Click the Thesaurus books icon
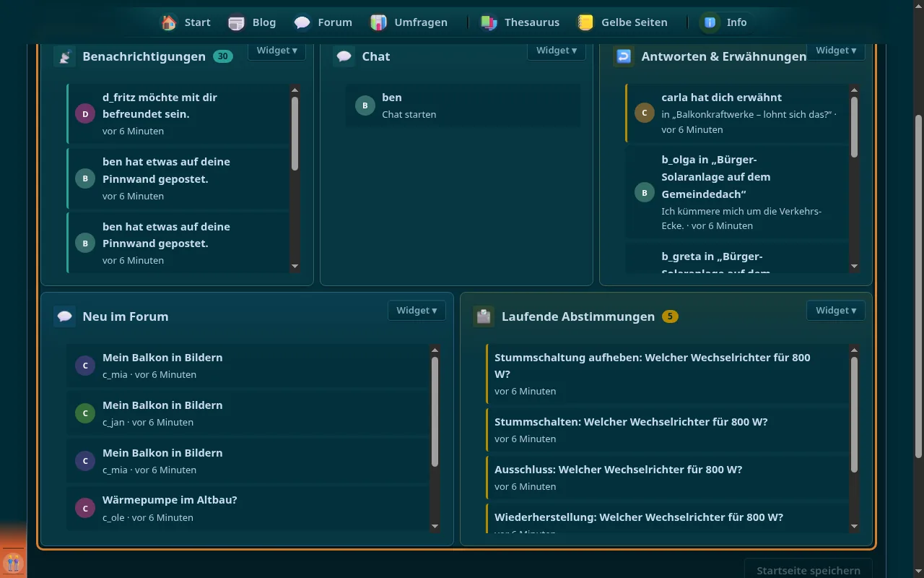The width and height of the screenshot is (924, 578). (489, 22)
